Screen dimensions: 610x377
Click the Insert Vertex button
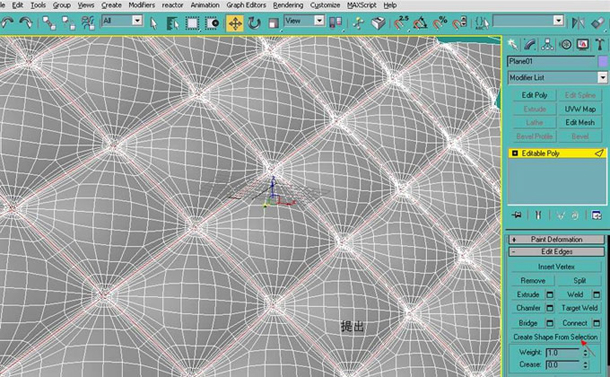(x=556, y=267)
